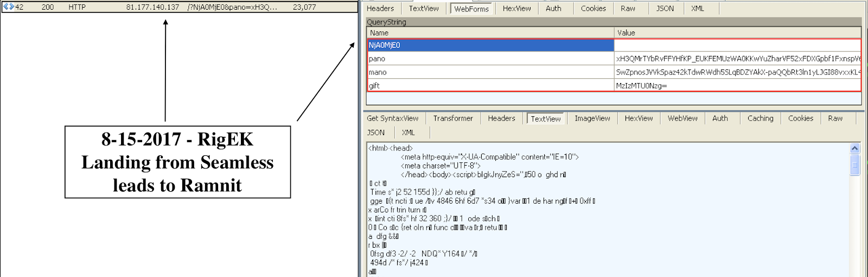Click inside the response text at the meta charset line

tap(441, 166)
